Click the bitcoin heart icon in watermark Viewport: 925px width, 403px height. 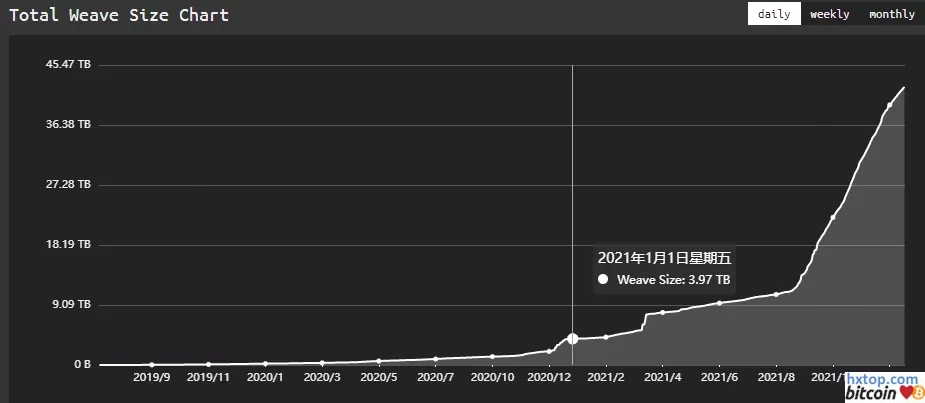click(x=904, y=394)
